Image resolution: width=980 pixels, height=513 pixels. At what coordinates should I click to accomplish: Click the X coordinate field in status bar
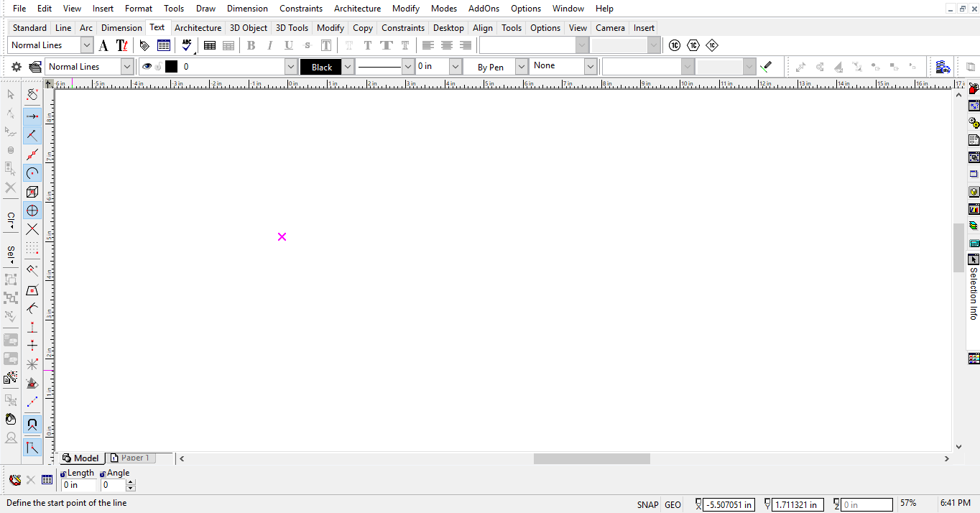click(728, 505)
